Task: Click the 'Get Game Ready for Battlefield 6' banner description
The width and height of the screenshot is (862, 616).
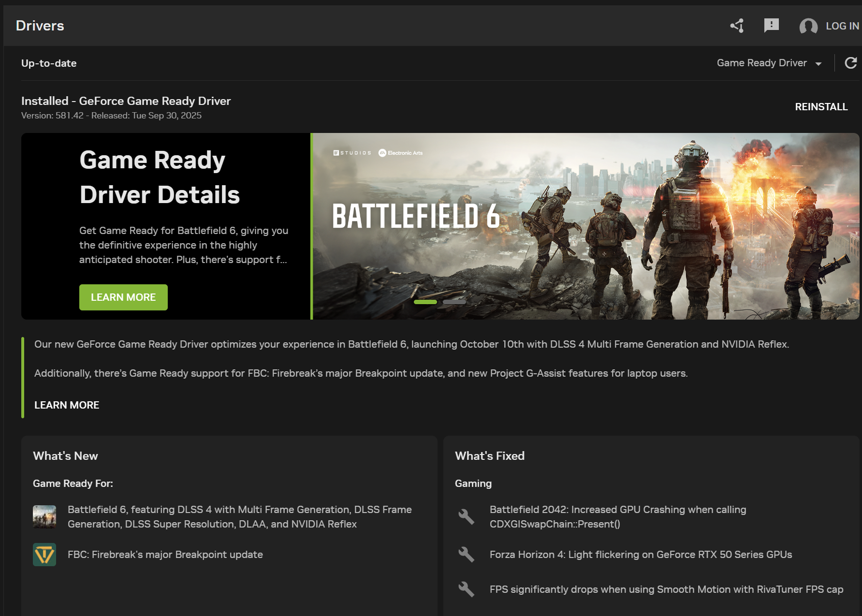Action: click(184, 245)
